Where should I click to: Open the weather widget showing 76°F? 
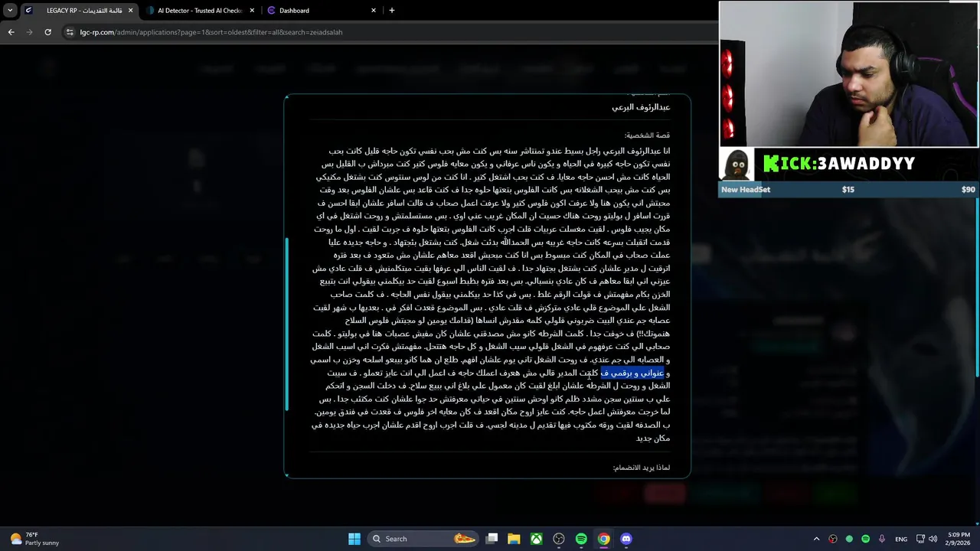pyautogui.click(x=34, y=539)
